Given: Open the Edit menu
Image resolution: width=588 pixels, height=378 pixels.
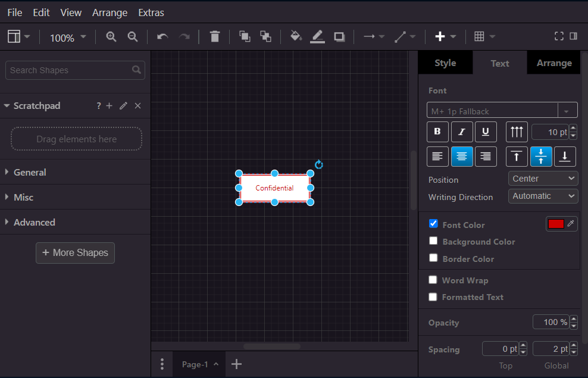Looking at the screenshot, I should click(x=41, y=13).
